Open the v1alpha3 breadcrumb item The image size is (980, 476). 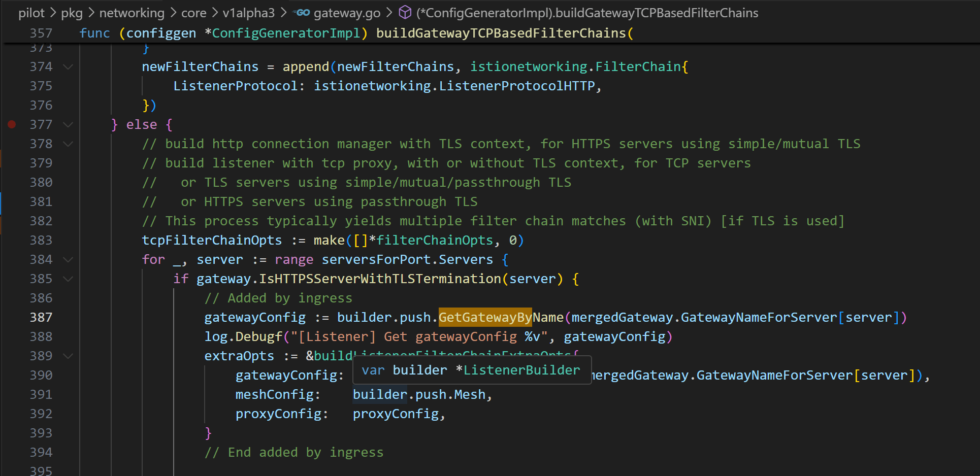[x=248, y=13]
